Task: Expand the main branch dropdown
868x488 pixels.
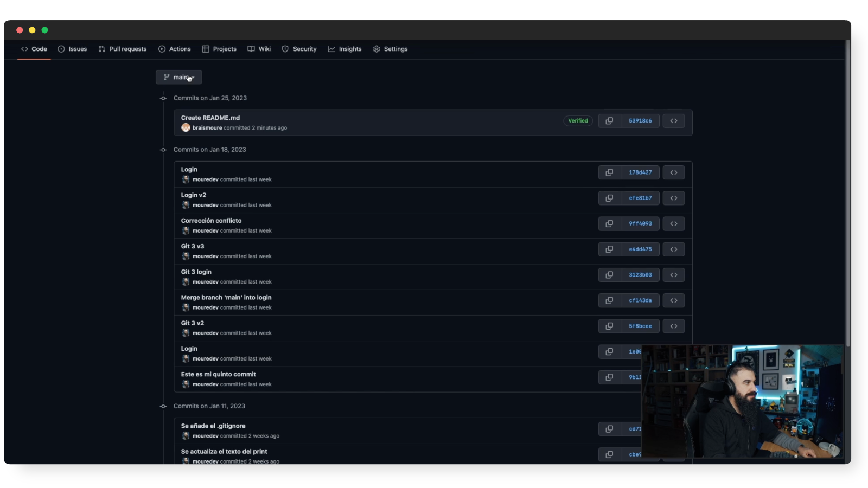Action: [179, 77]
